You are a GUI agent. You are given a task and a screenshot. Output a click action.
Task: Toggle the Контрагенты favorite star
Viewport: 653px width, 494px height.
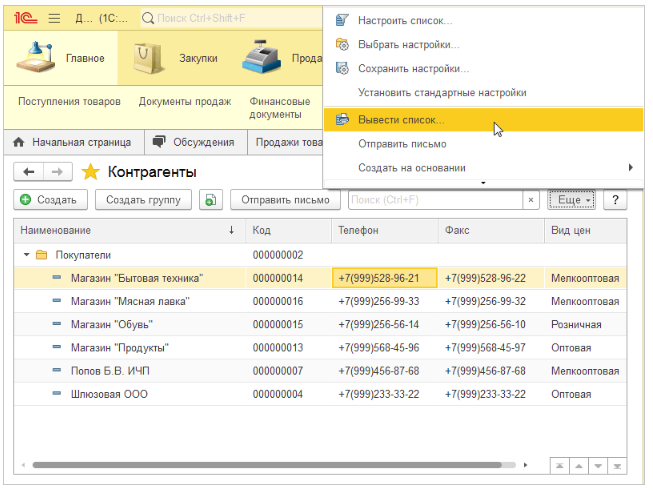(90, 171)
